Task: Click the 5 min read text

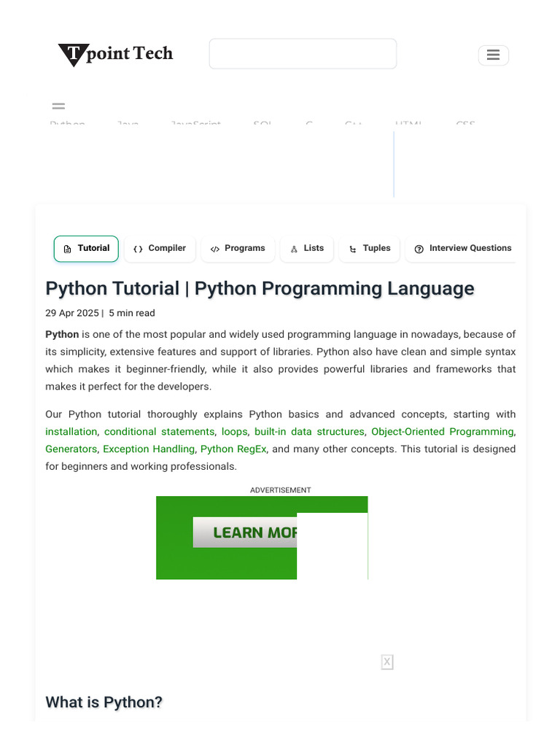Action: (132, 313)
